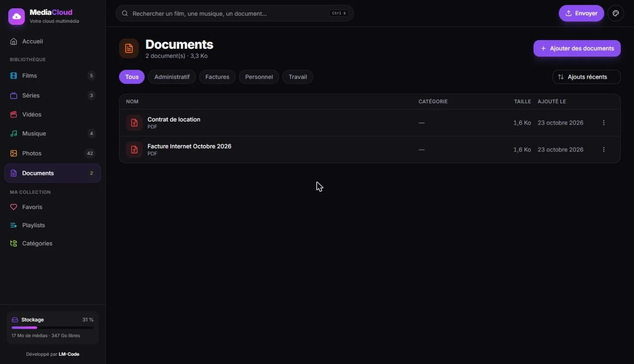The image size is (634, 364).
Task: Click the Stockage drive icon
Action: coord(15,320)
